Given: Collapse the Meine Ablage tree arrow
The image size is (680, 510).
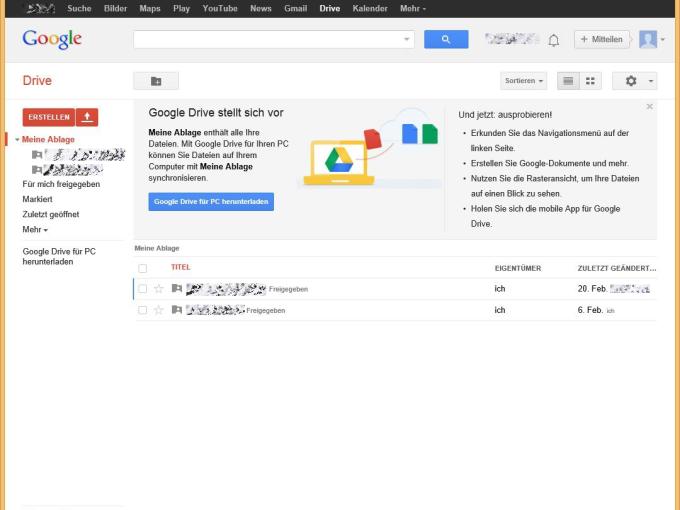Looking at the screenshot, I should (x=17, y=140).
